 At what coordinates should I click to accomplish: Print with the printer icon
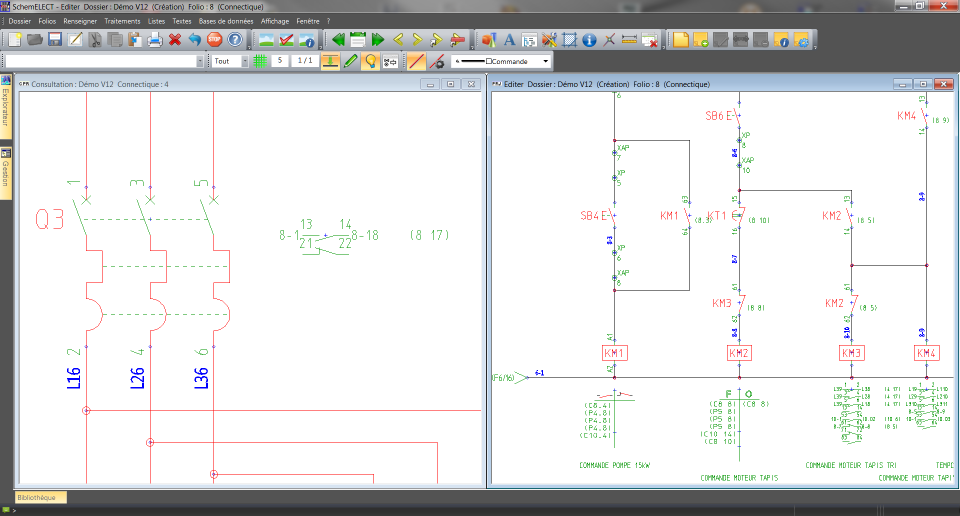click(x=155, y=40)
